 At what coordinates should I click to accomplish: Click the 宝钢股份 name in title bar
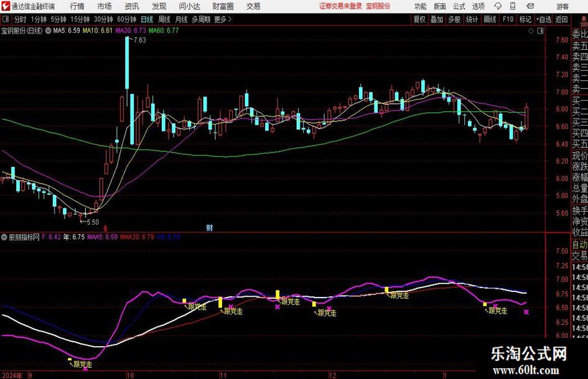coord(378,6)
